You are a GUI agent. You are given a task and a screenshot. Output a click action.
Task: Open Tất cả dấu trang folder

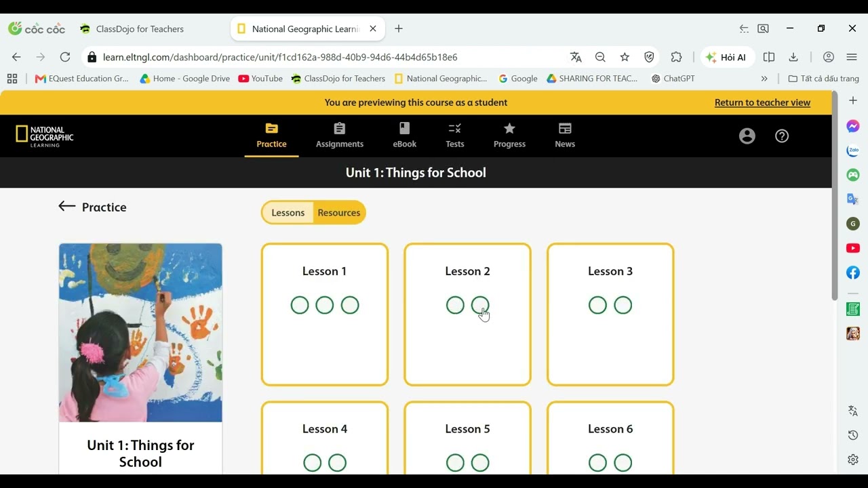coord(823,79)
